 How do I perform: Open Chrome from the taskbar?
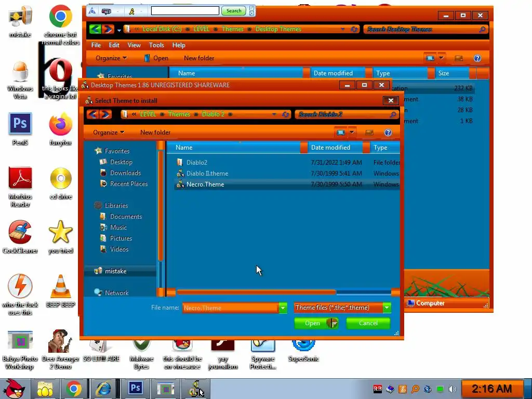(73, 389)
